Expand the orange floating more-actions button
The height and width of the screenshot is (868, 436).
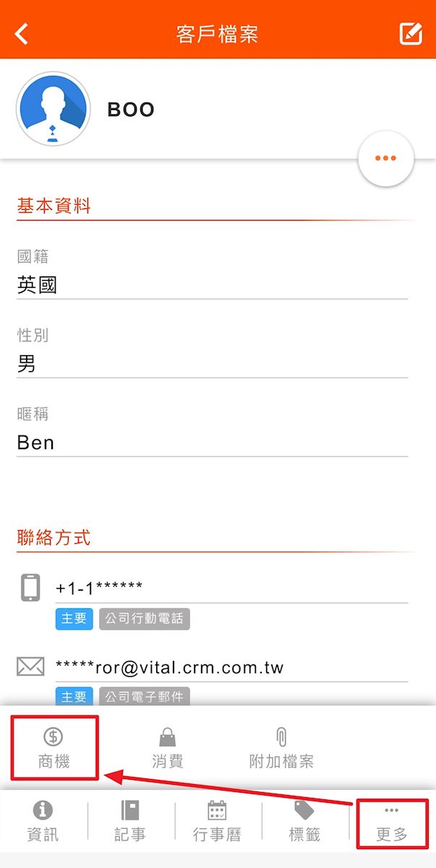coord(385,158)
